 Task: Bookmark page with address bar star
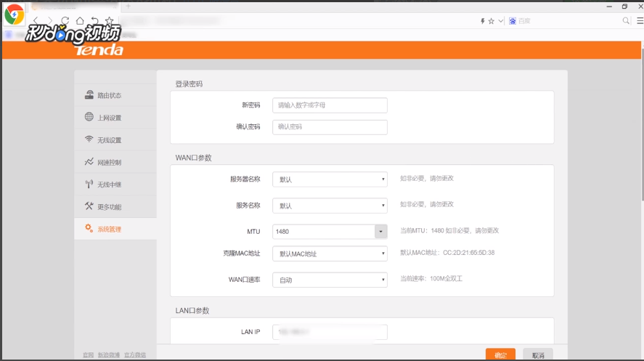[492, 21]
